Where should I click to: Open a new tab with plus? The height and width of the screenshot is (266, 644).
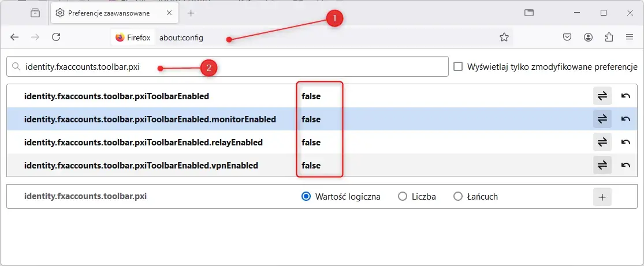tap(191, 13)
